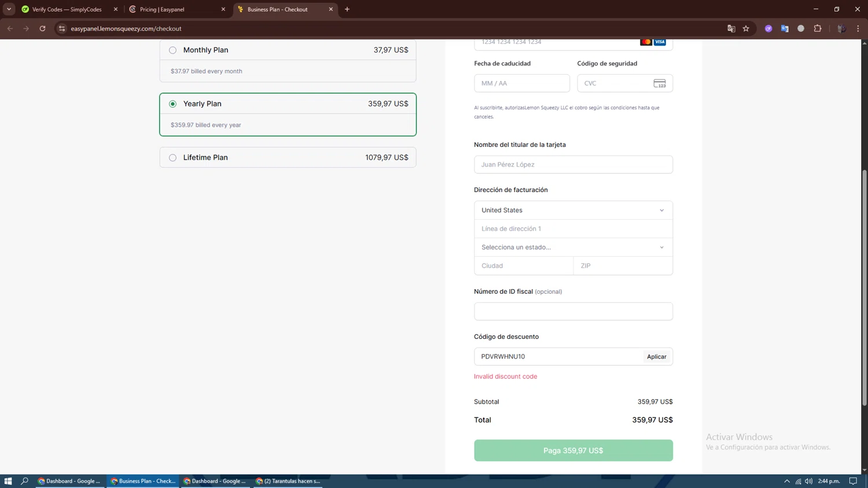Click the CVC card hint icon
This screenshot has height=488, width=868.
pyautogui.click(x=660, y=83)
